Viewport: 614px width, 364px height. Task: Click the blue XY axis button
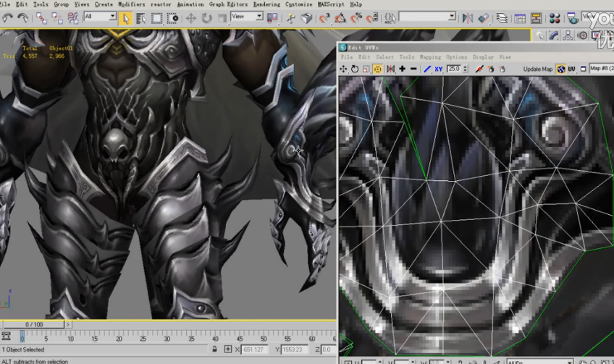(438, 69)
